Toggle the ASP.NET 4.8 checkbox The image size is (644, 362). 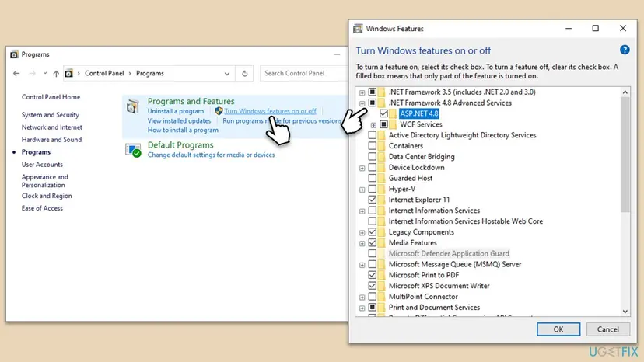383,113
